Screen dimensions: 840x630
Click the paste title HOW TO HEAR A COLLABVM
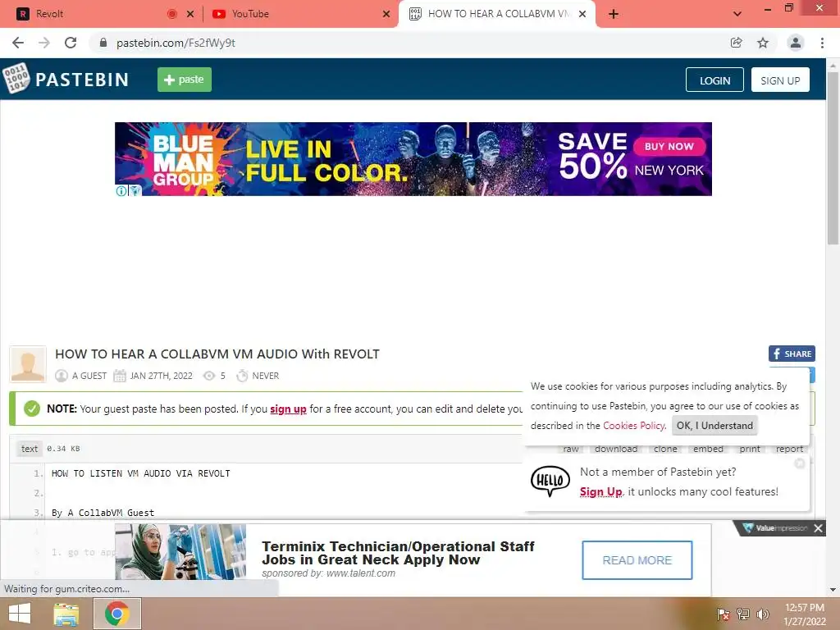tap(217, 354)
